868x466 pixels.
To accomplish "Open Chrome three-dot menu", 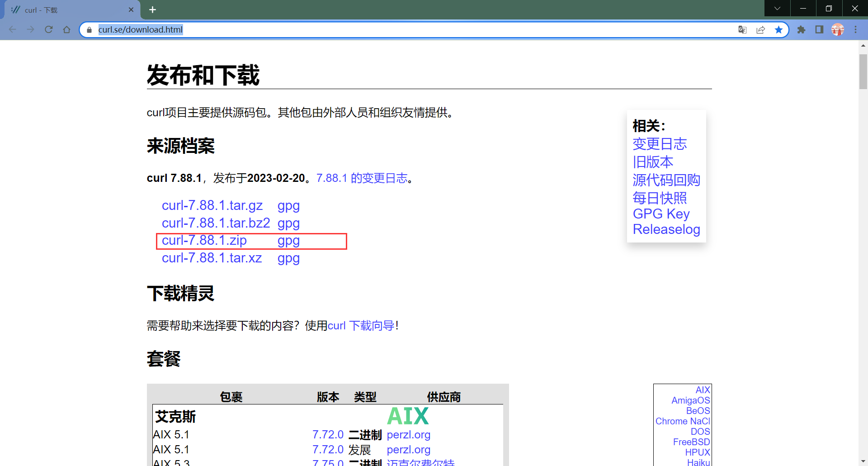I will pos(856,30).
